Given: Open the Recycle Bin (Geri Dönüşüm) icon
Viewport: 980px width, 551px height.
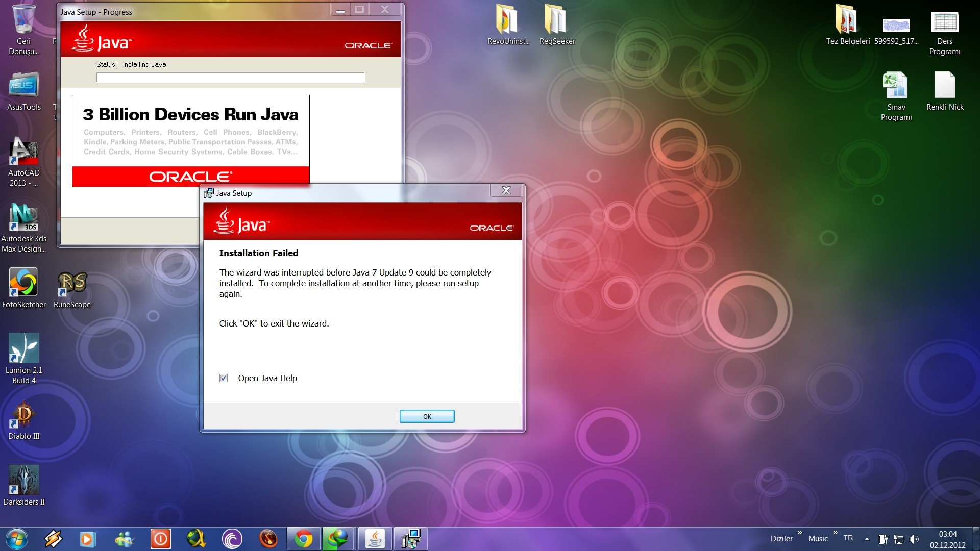Looking at the screenshot, I should click(23, 30).
